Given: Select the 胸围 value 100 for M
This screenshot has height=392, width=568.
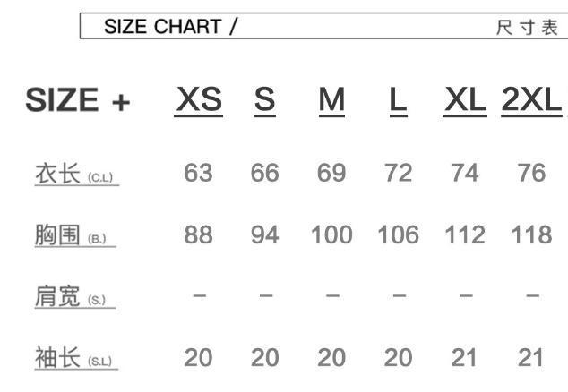Looking at the screenshot, I should click(331, 235).
